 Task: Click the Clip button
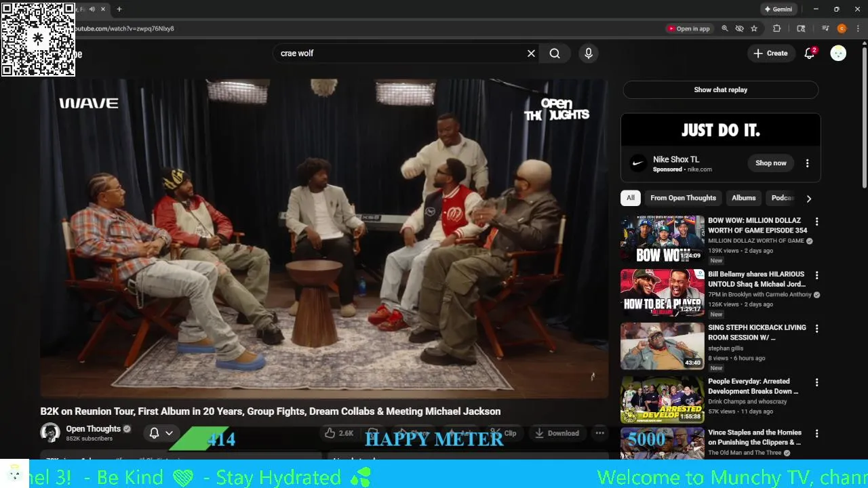[503, 433]
